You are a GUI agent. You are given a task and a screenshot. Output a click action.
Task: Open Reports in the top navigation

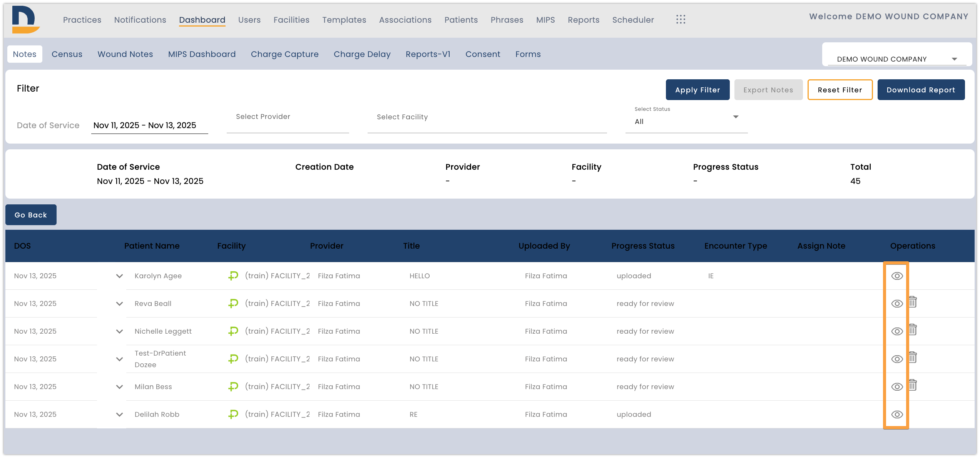click(x=584, y=20)
